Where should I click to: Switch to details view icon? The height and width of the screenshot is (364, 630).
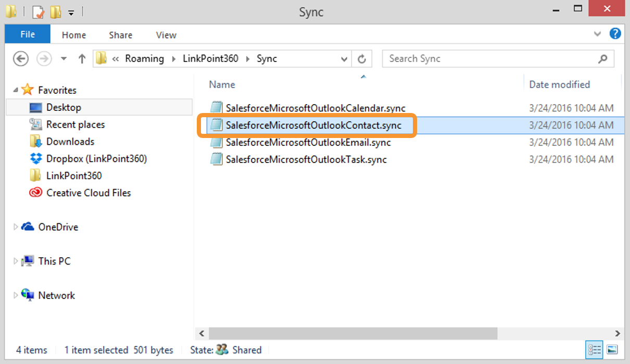[594, 349]
